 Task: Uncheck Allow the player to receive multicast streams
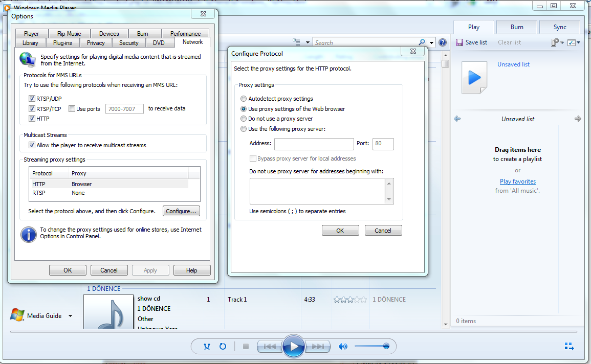[32, 145]
